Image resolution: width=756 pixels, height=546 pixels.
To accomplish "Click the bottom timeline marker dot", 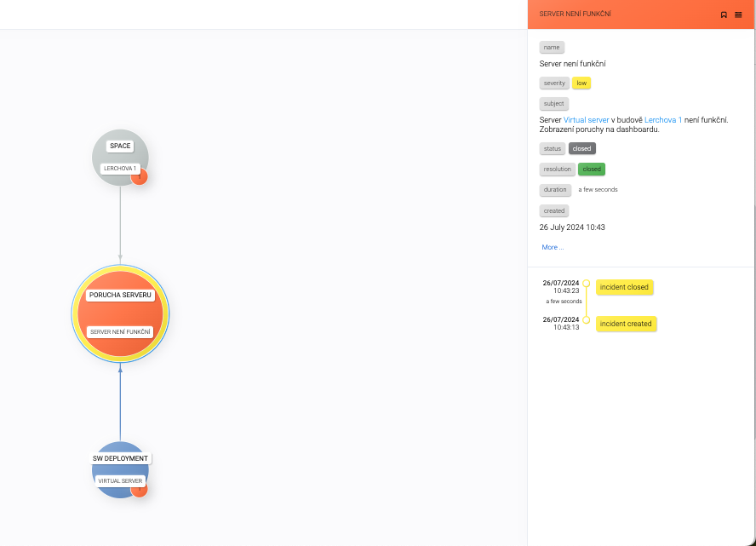I will click(x=587, y=319).
